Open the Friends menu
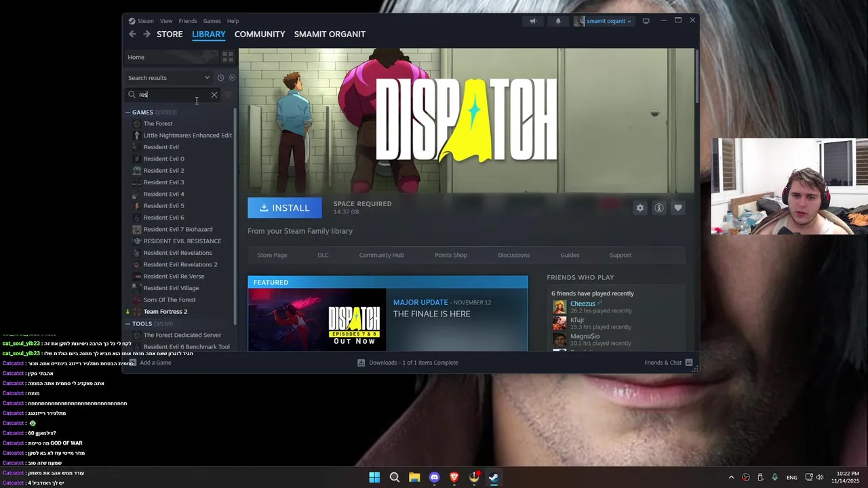Viewport: 868px width, 488px height. pos(188,21)
